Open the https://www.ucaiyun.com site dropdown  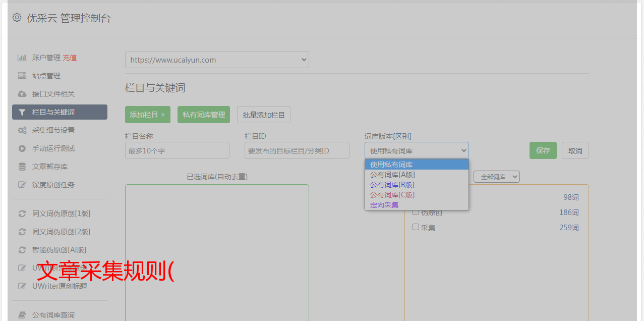point(217,60)
